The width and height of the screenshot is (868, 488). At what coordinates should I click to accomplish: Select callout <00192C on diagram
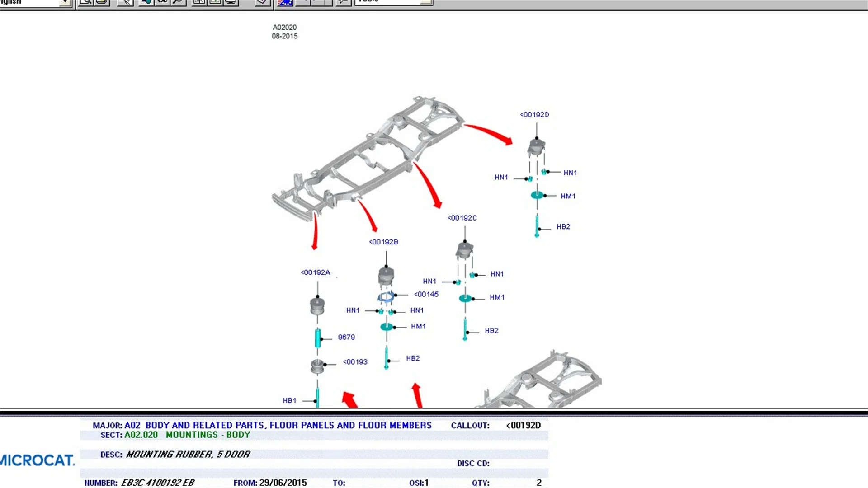pyautogui.click(x=462, y=218)
